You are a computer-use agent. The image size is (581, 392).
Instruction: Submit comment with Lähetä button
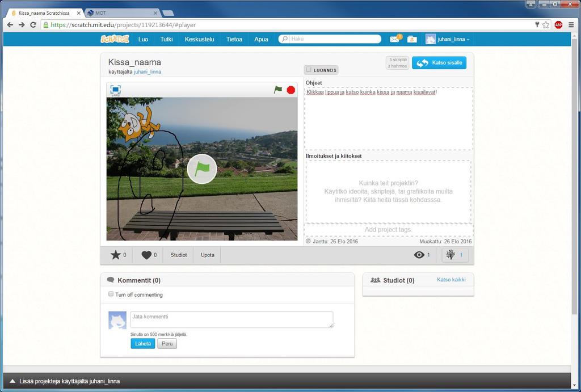click(142, 343)
